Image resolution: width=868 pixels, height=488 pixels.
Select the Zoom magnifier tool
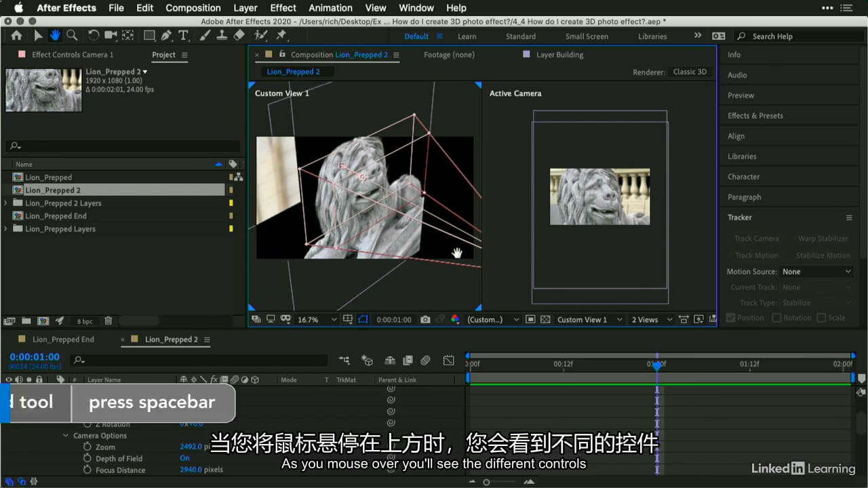71,36
